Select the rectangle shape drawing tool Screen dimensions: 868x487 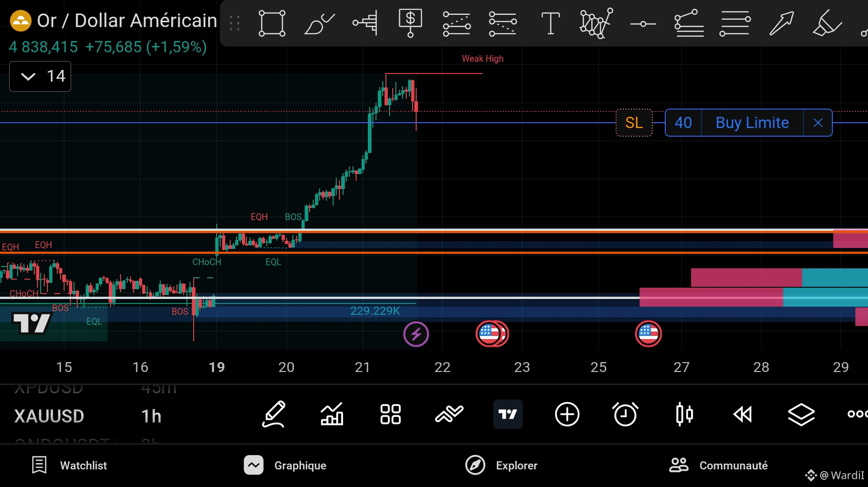(x=272, y=23)
